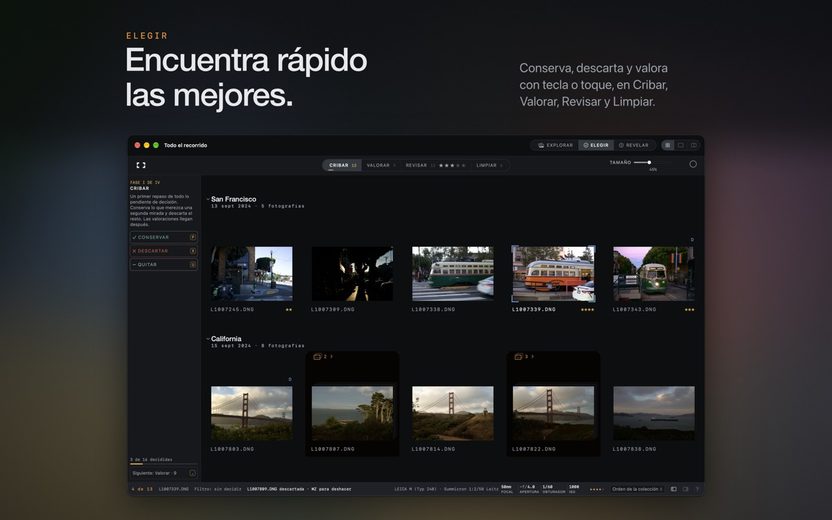
Task: Select trees thumbnail L1007807.DNG
Action: click(x=352, y=413)
